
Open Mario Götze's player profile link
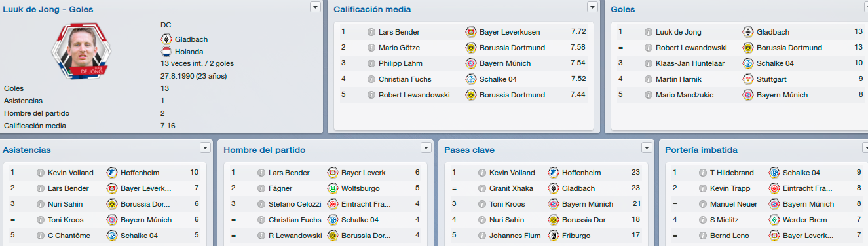[x=399, y=48]
